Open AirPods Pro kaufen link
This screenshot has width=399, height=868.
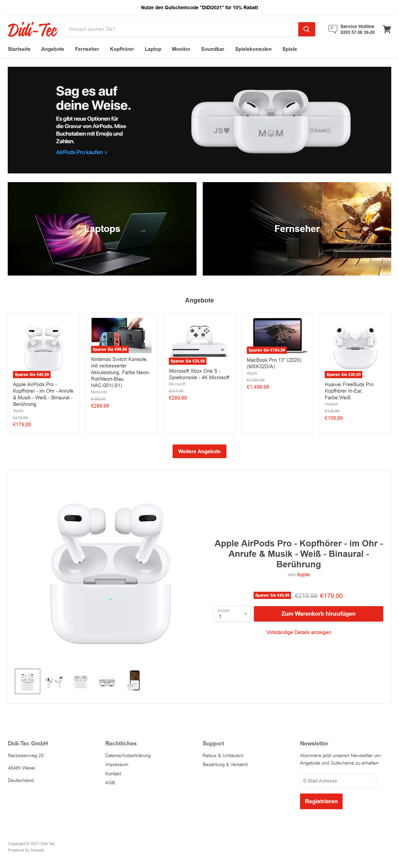tap(81, 152)
